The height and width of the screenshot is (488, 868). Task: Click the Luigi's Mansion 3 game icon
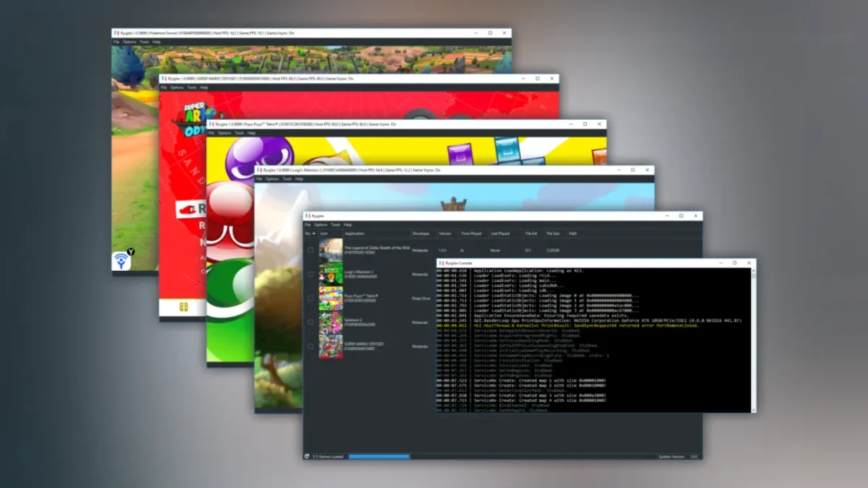(x=331, y=274)
